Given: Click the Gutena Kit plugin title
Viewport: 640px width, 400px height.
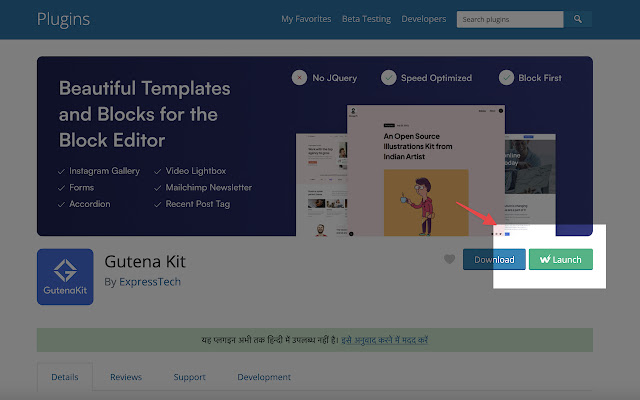Looking at the screenshot, I should coord(145,261).
